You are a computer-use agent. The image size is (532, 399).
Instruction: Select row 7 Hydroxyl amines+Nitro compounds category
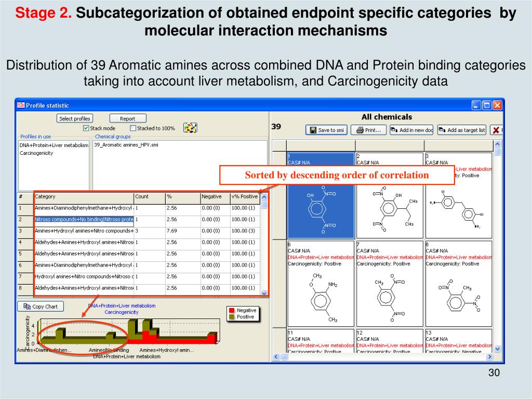pyautogui.click(x=84, y=276)
